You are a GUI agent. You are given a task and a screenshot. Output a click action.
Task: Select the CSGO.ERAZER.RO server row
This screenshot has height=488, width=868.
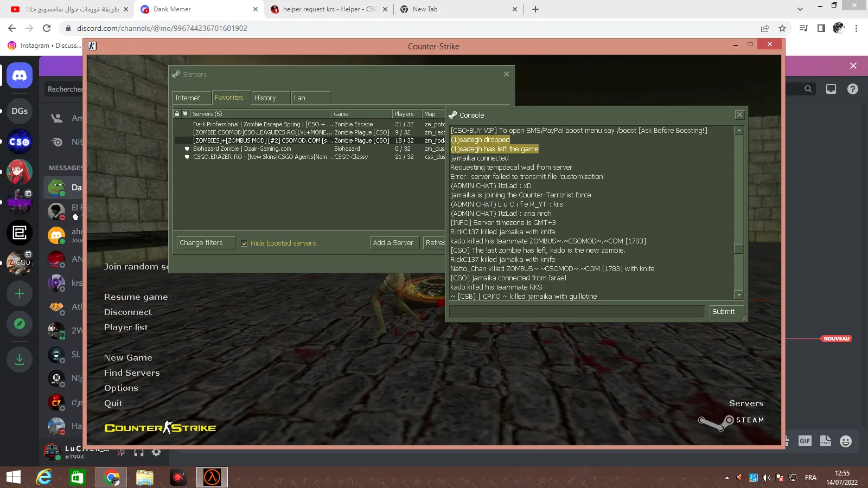[309, 157]
